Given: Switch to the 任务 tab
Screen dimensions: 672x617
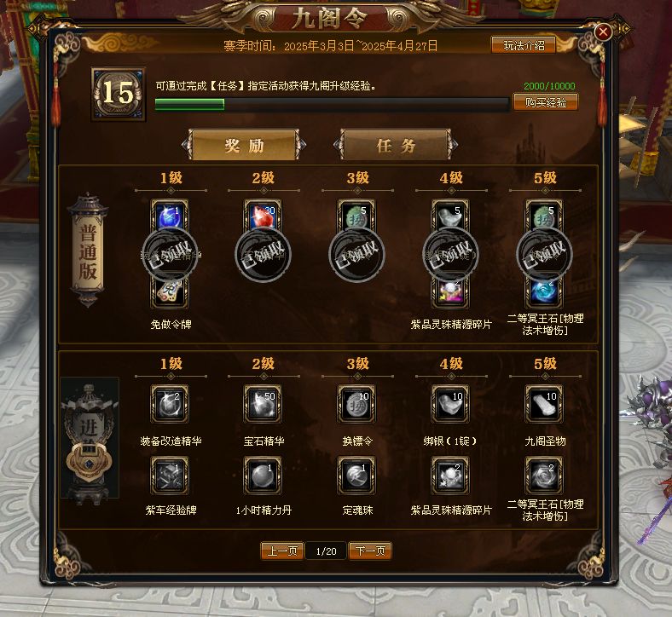Looking at the screenshot, I should (x=396, y=145).
